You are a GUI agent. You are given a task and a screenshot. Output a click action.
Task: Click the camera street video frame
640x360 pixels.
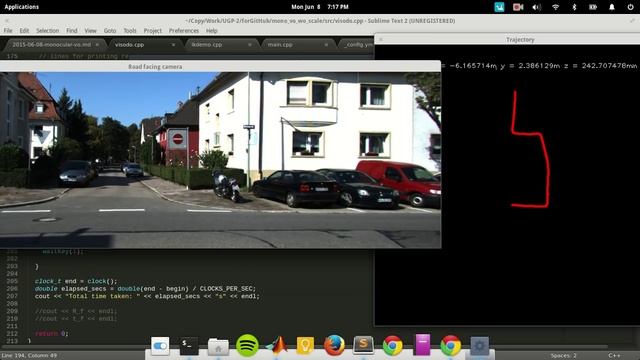(220, 160)
